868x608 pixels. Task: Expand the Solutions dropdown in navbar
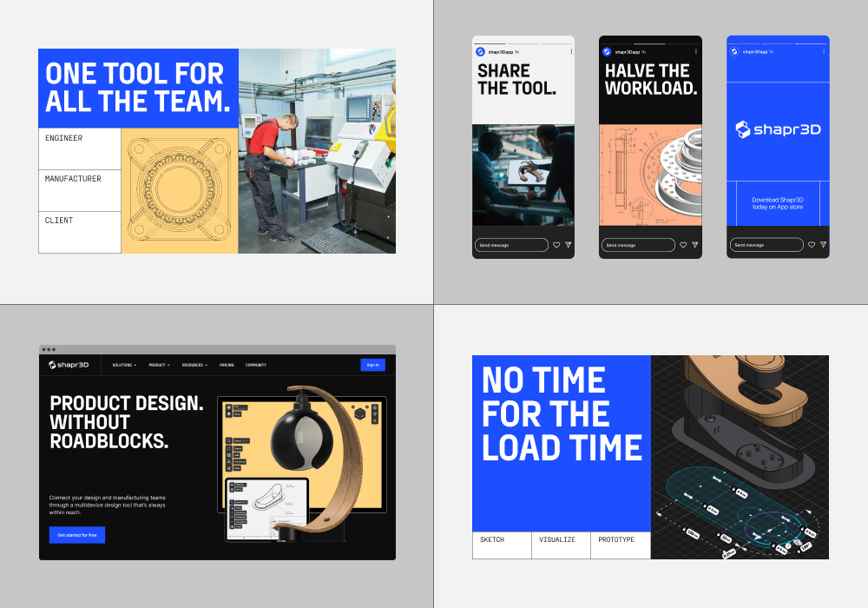(x=124, y=365)
